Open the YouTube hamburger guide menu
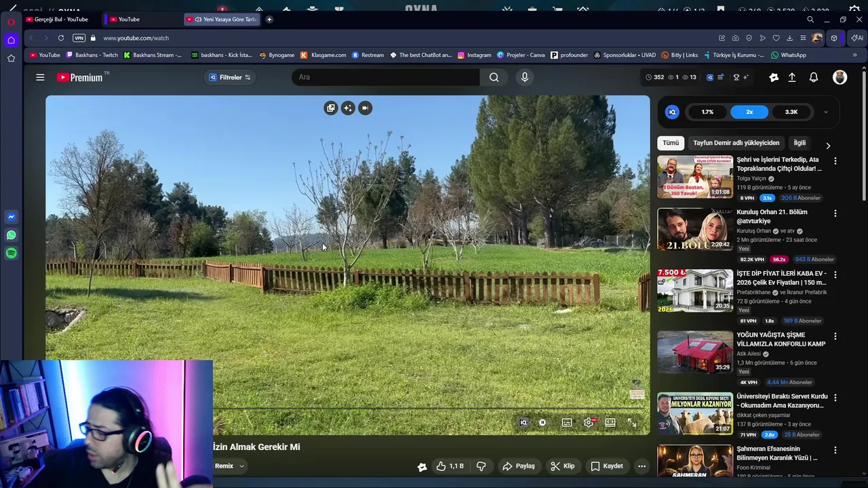Viewport: 868px width, 488px height. (x=40, y=77)
